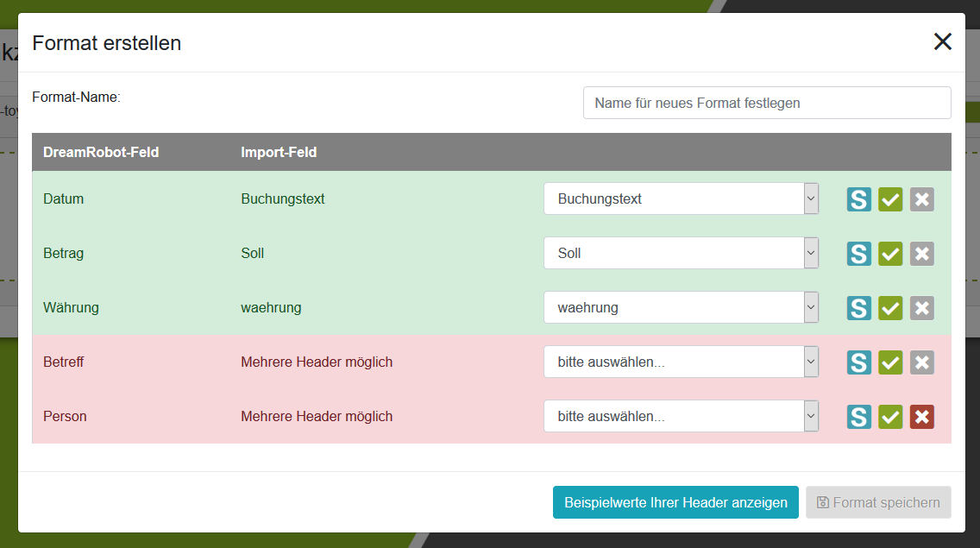
Task: Click the green checkmark icon for Datum
Action: point(890,199)
